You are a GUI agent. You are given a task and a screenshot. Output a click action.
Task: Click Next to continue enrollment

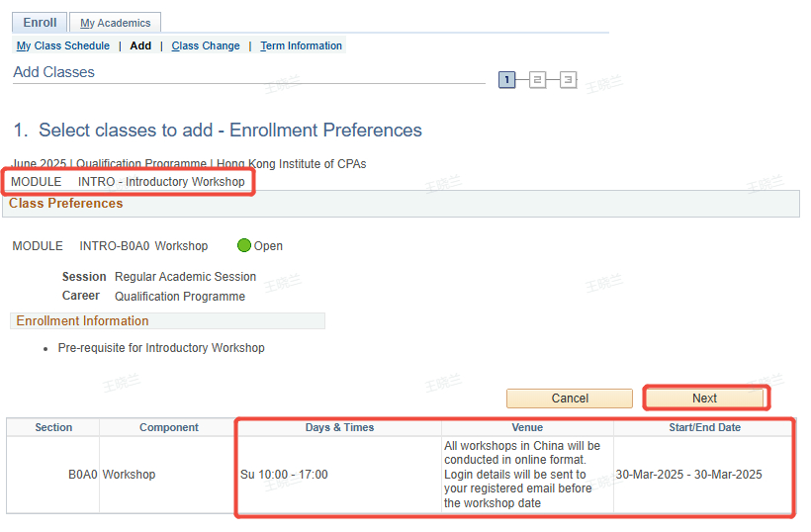click(704, 399)
